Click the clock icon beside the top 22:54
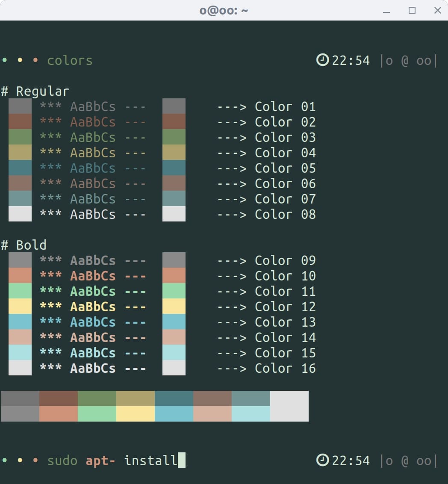The image size is (448, 484). (x=322, y=60)
